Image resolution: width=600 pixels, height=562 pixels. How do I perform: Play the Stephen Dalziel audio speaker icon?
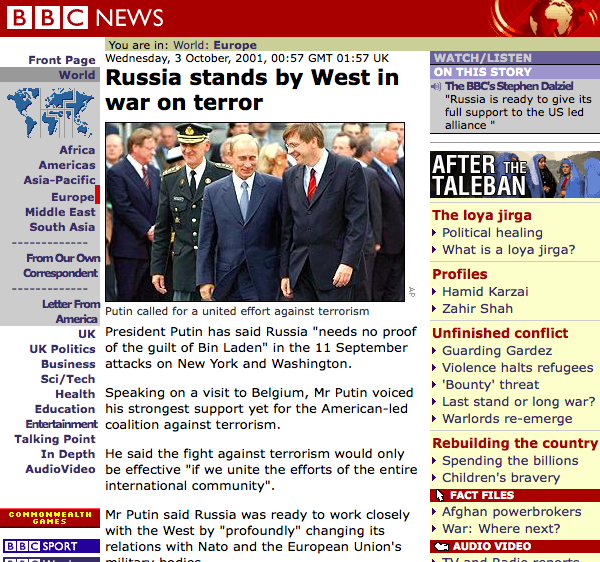[436, 86]
